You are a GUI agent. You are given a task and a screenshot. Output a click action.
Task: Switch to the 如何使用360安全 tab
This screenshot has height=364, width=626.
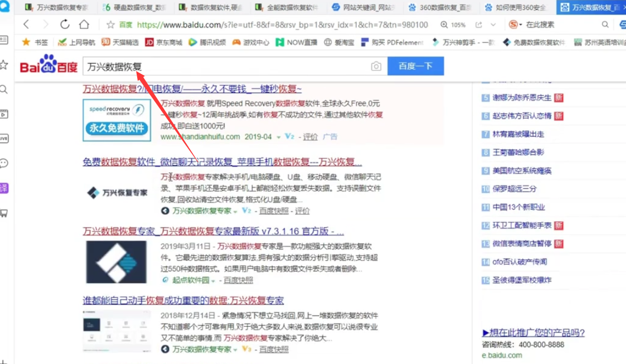point(516,7)
